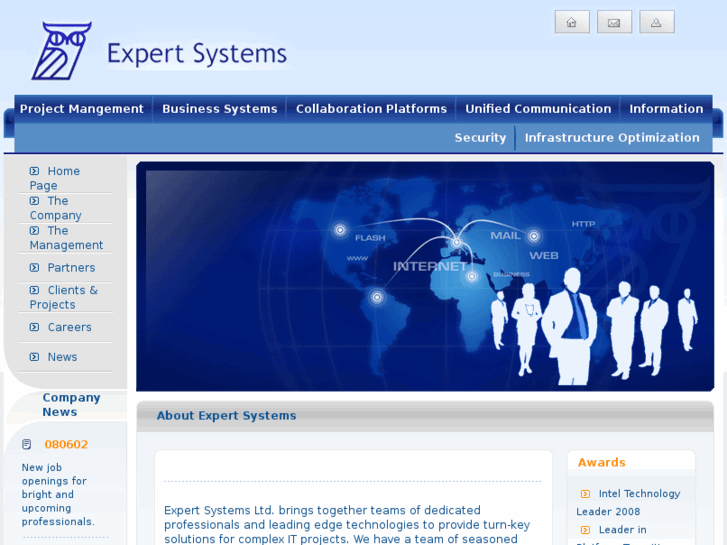The image size is (727, 545).
Task: Click the Awards heading
Action: [x=601, y=462]
